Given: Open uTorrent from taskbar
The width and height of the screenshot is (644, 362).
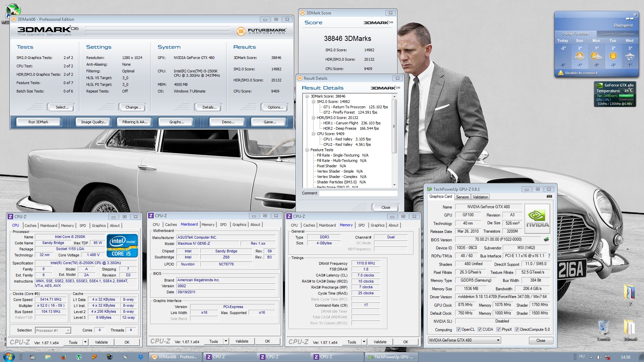Looking at the screenshot, I should click(x=79, y=357).
